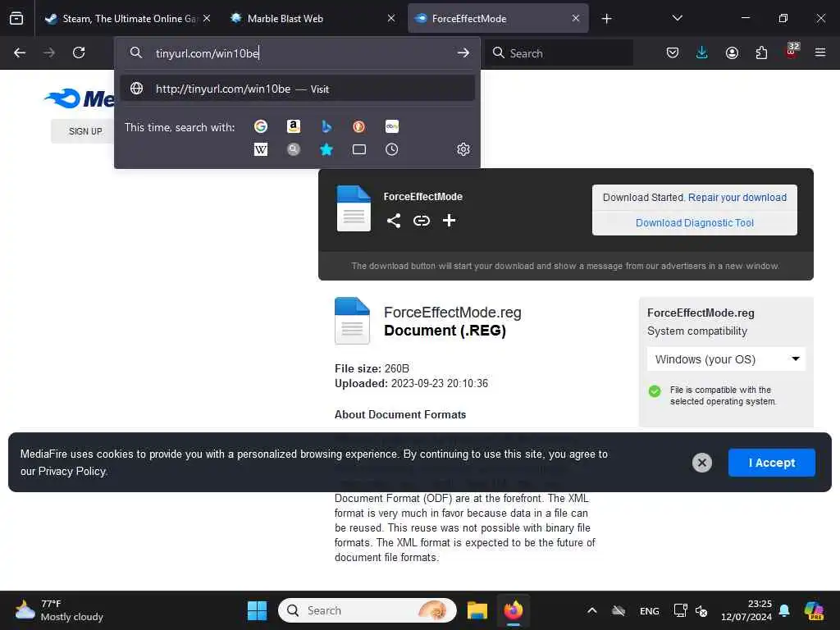Search open tabs using the tab icon
The height and width of the screenshot is (630, 840).
click(359, 149)
